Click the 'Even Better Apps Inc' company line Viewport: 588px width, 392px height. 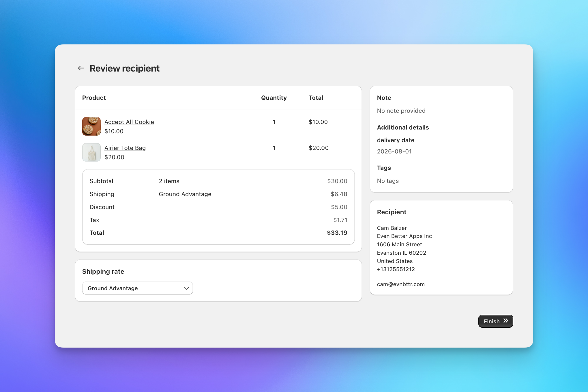(x=404, y=236)
